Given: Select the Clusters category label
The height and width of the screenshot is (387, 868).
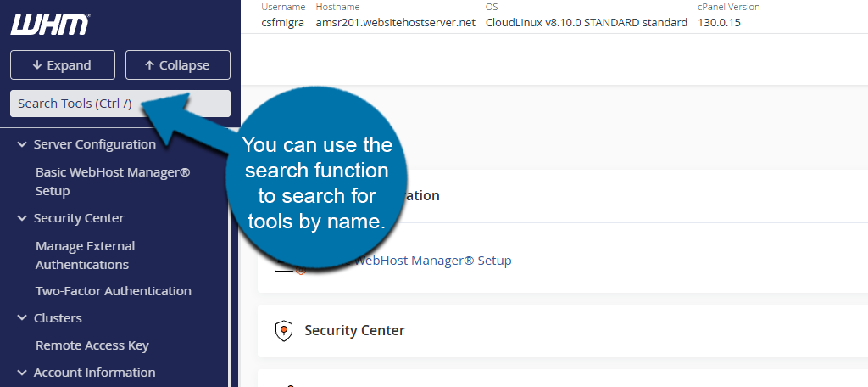Looking at the screenshot, I should [58, 318].
